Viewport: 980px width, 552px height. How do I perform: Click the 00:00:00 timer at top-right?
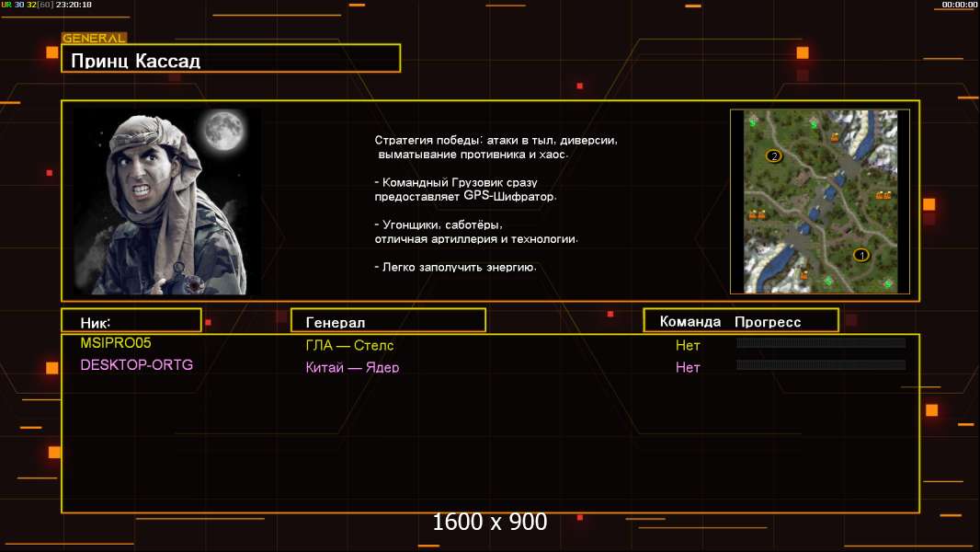click(x=960, y=5)
